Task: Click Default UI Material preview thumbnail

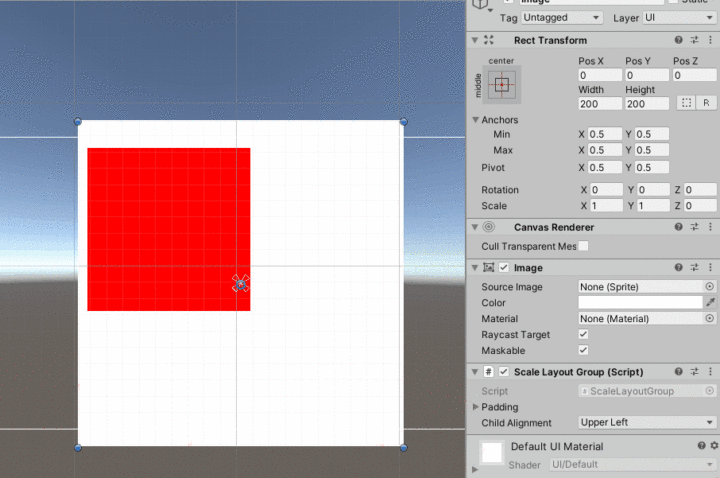Action: tap(492, 452)
